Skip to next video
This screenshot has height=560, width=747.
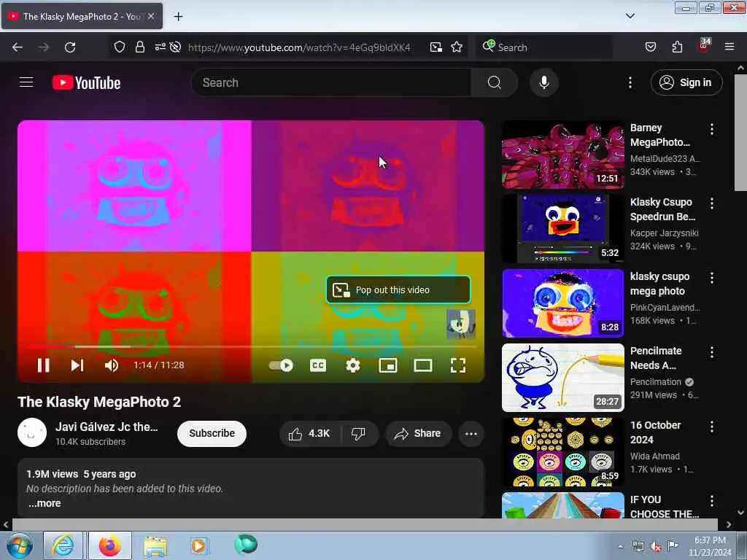[x=77, y=365]
